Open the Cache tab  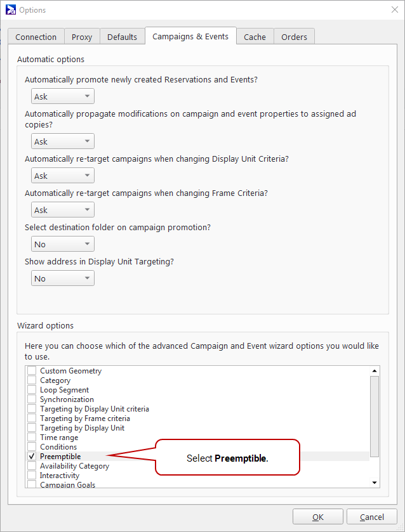pos(255,37)
